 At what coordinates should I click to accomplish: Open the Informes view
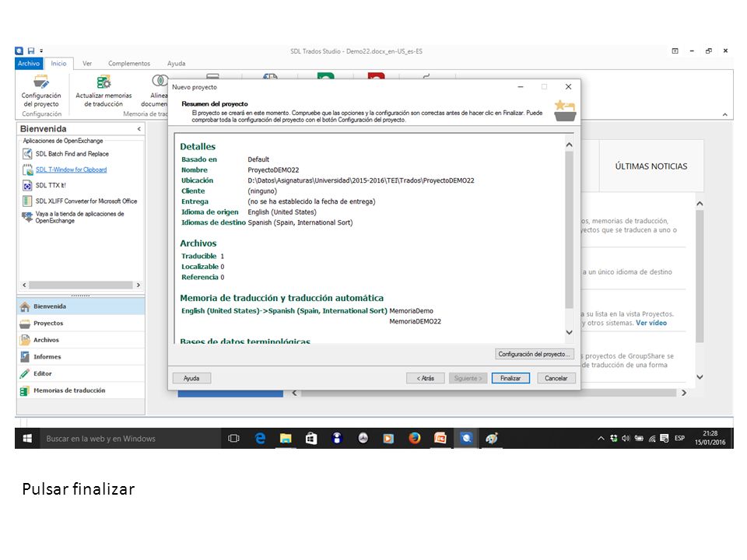pyautogui.click(x=81, y=357)
